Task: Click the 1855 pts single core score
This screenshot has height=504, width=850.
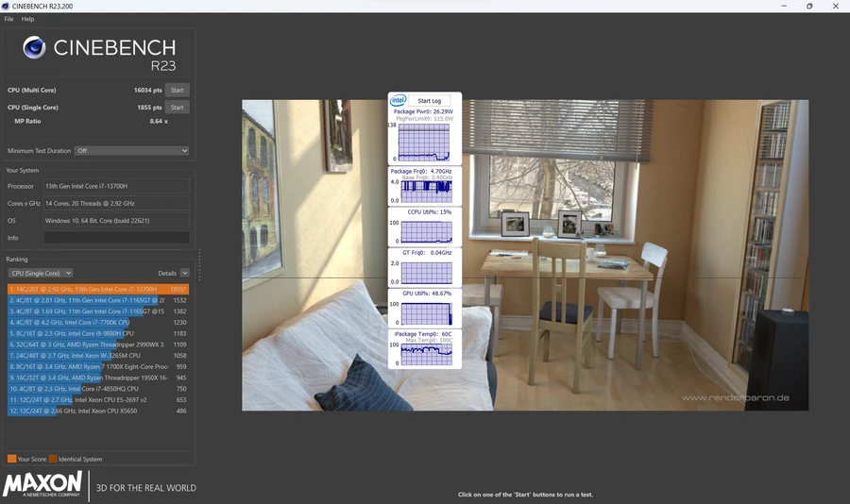Action: (x=149, y=108)
